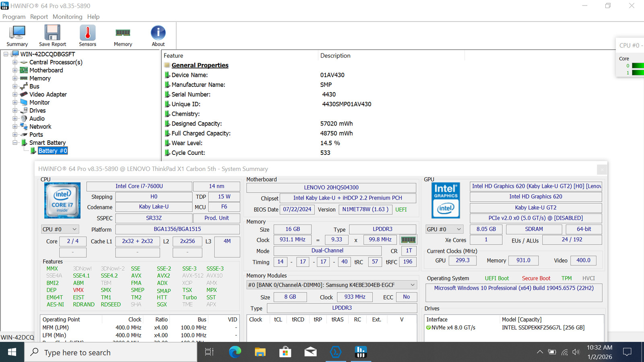Click the General Properties heading
This screenshot has height=362, width=644.
pyautogui.click(x=200, y=65)
